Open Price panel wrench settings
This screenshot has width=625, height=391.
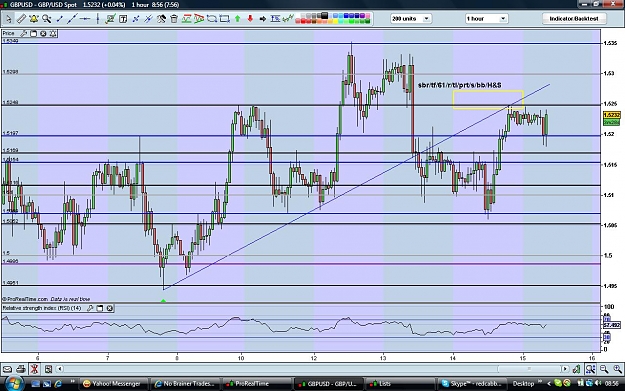tap(24, 33)
